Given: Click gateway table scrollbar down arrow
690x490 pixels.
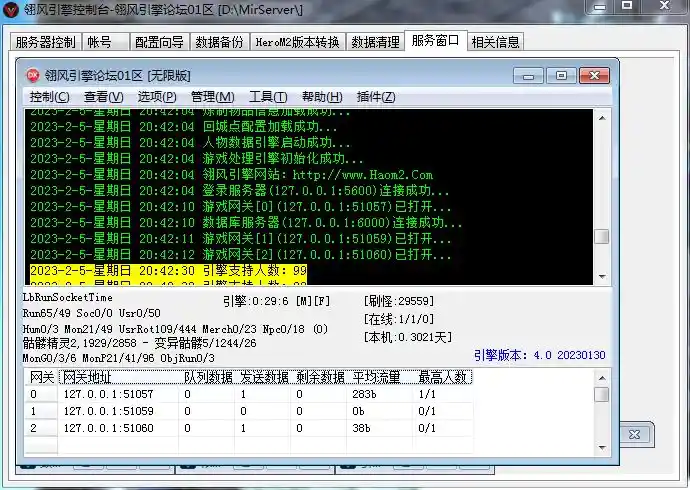Looking at the screenshot, I should click(x=602, y=448).
